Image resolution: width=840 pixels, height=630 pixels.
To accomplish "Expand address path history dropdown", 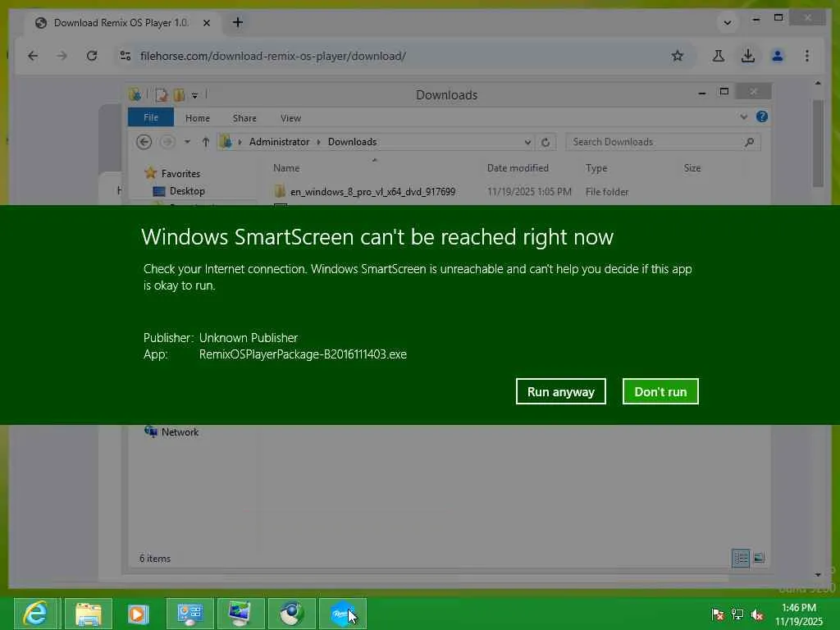I will coord(527,143).
